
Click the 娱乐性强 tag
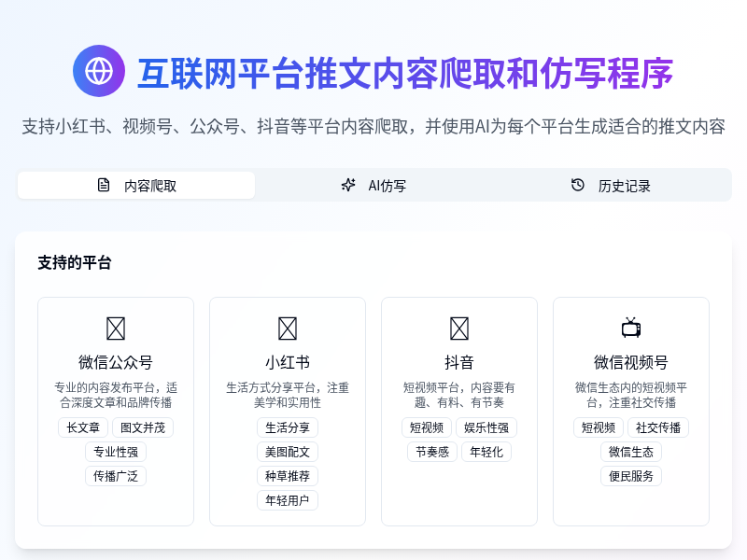(x=486, y=427)
